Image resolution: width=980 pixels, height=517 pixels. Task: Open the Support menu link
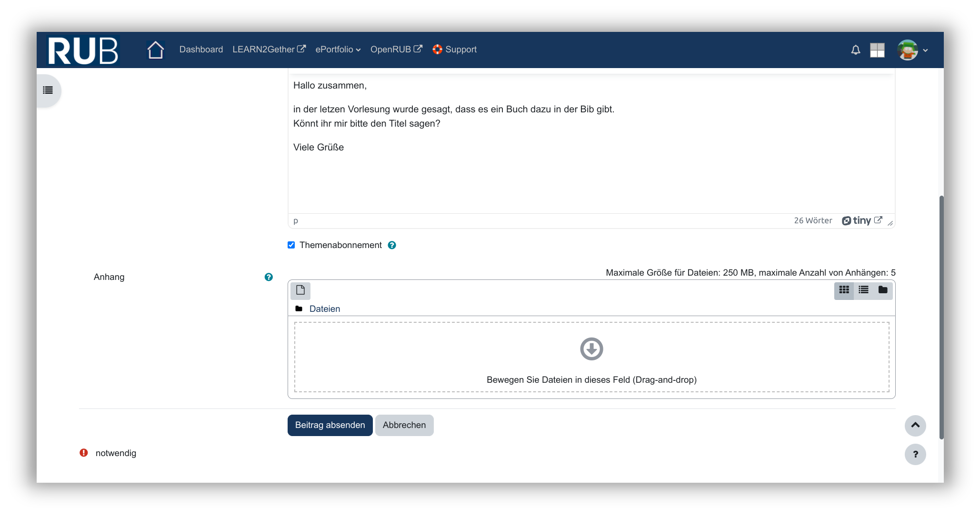(x=454, y=50)
